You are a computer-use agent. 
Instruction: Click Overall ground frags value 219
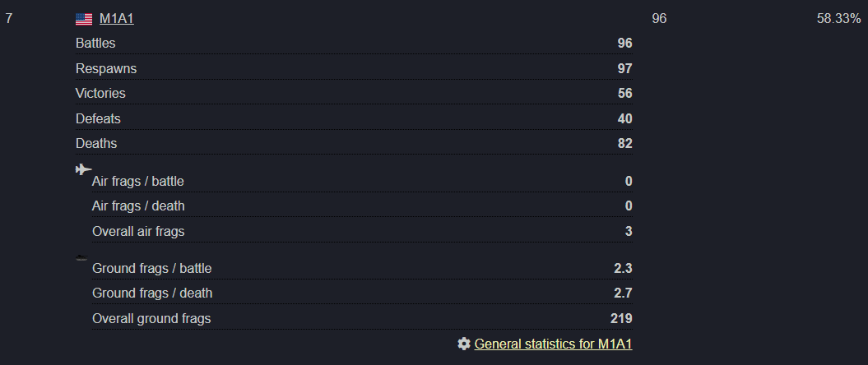(x=622, y=318)
